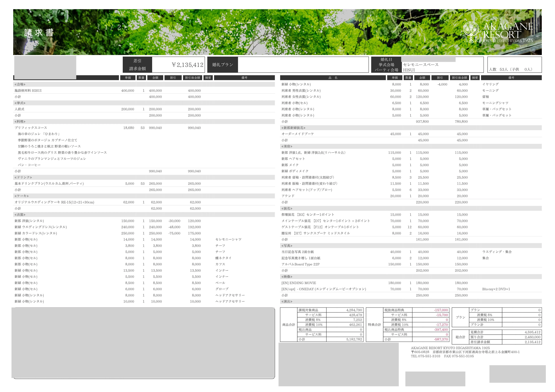The height and width of the screenshot is (392, 555).
Task: Select the 新郎 ヘアセット row
Action: 411,159
